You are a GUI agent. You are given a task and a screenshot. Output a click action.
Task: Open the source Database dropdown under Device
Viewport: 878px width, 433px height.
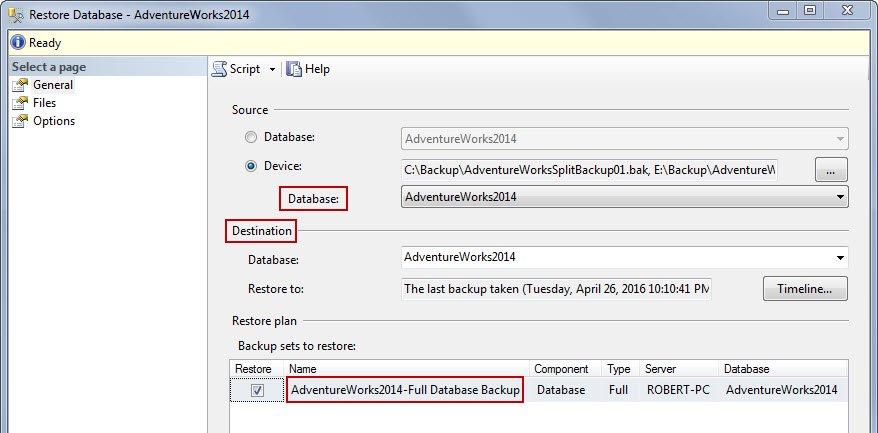624,197
